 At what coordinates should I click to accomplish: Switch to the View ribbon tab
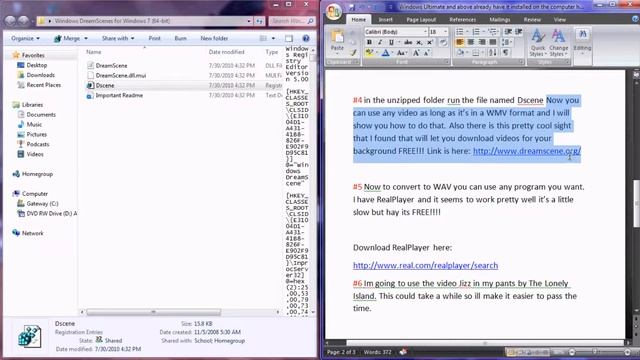coord(560,20)
